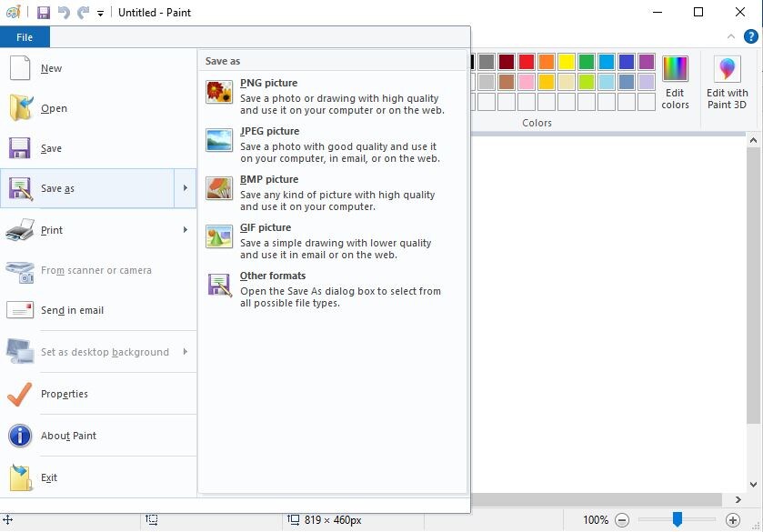763x532 pixels.
Task: Click the 100% zoom level text
Action: pos(596,520)
